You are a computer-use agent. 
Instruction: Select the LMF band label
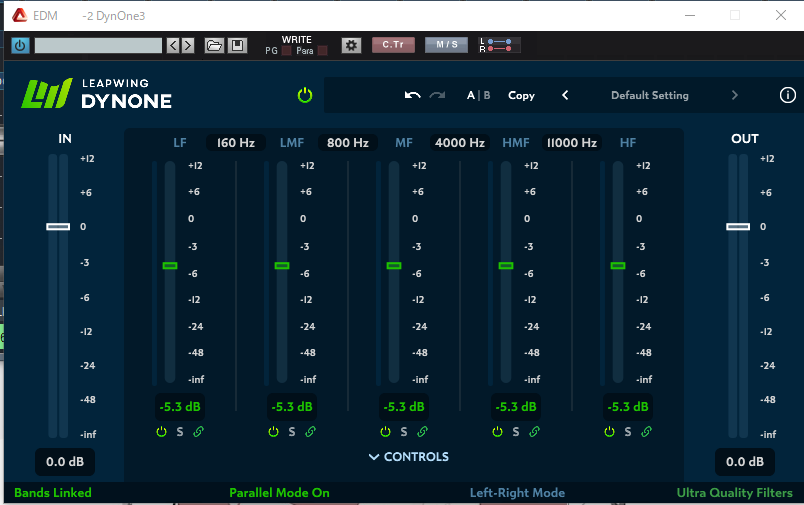click(292, 143)
